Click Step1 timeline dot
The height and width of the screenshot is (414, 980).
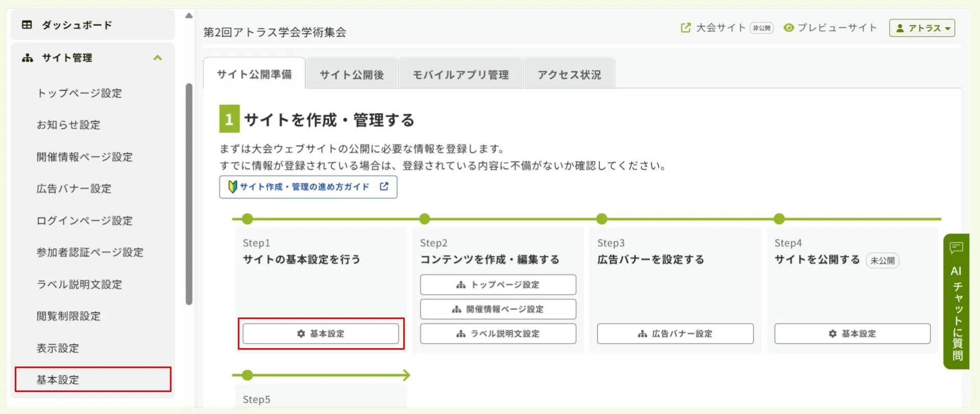[x=248, y=219]
